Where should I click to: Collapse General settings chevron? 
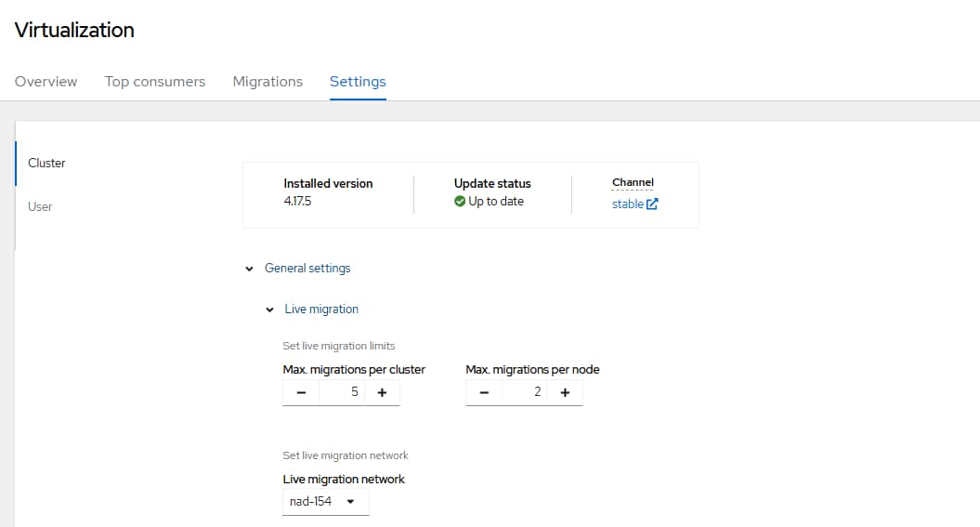coord(249,269)
